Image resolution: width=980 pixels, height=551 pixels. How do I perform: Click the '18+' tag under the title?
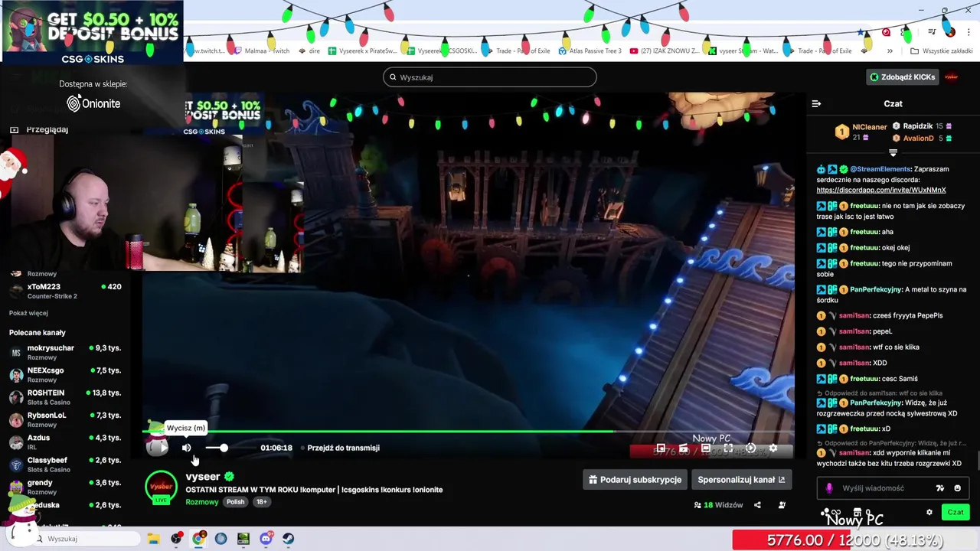pos(261,502)
